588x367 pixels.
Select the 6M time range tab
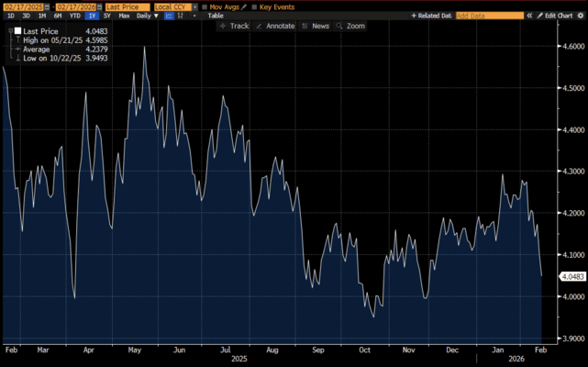(58, 16)
